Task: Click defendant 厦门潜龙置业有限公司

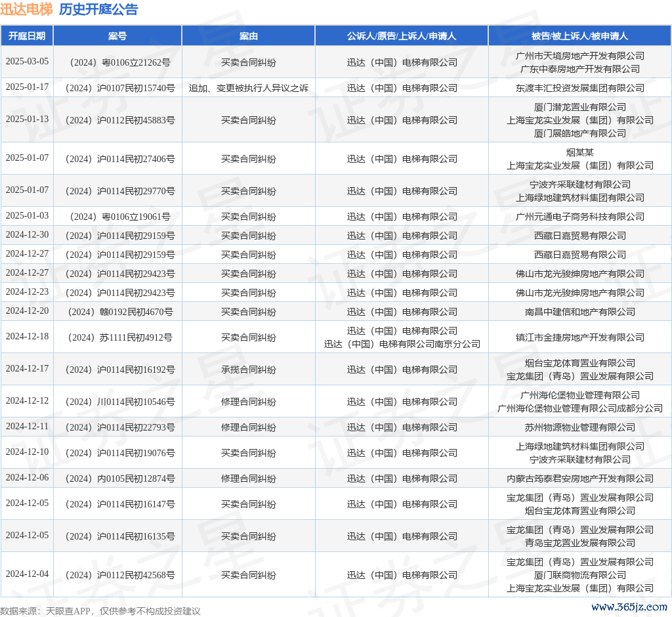Action: pos(580,107)
